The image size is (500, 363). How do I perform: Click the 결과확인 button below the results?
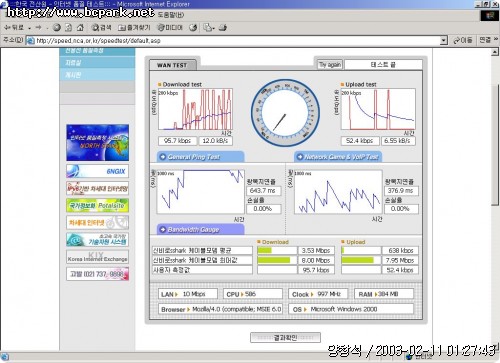285,338
